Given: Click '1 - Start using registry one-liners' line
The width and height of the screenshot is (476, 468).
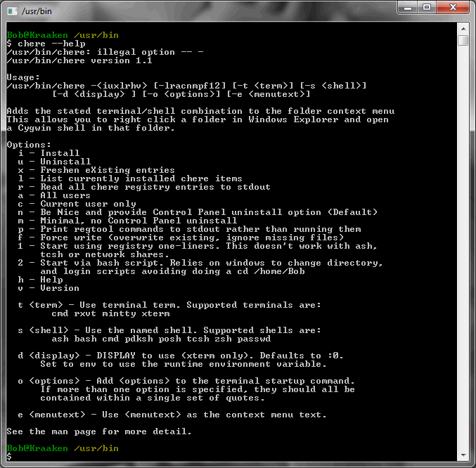Looking at the screenshot, I should tap(198, 246).
